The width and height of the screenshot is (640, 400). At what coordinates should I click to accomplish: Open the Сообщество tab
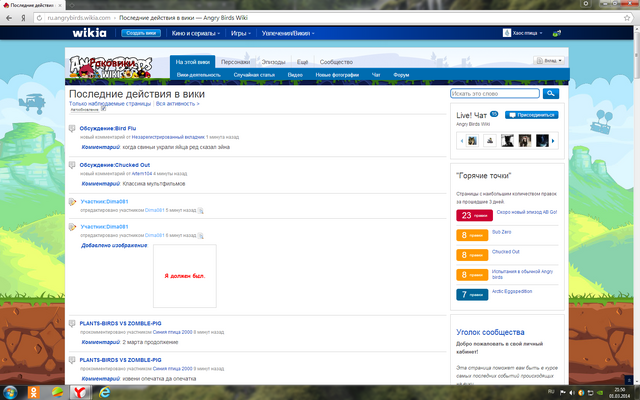(x=336, y=62)
